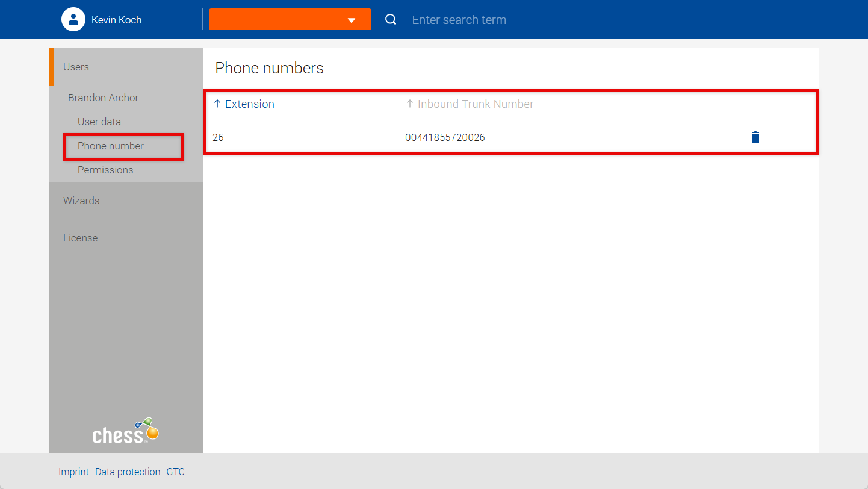Sort by Inbound Trunk Number header

(x=476, y=104)
